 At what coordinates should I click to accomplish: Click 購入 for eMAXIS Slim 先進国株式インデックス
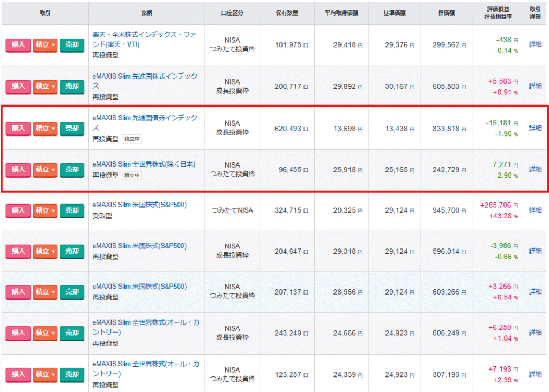[18, 87]
